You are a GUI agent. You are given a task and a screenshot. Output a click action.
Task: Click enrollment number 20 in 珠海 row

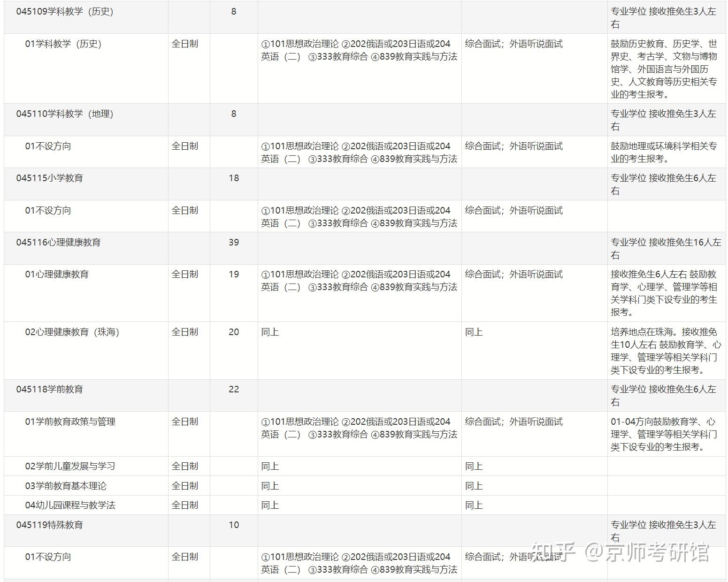(234, 332)
